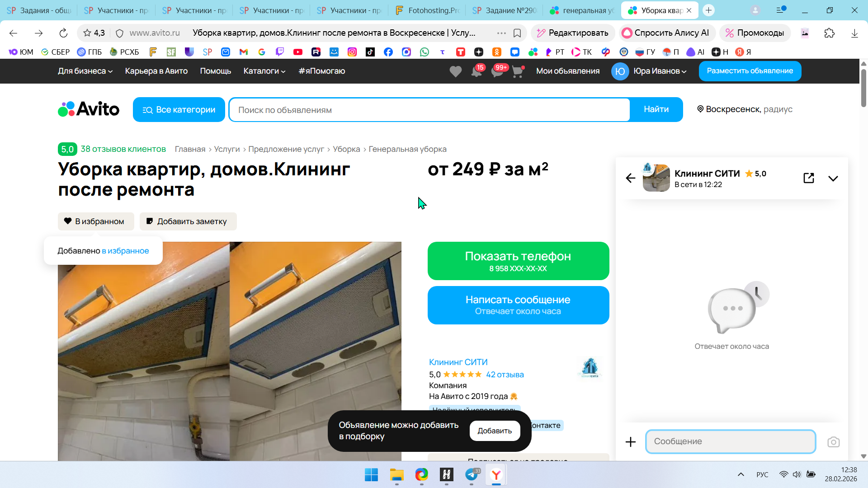Click the page vertical scrollbar thumb

(x=863, y=88)
